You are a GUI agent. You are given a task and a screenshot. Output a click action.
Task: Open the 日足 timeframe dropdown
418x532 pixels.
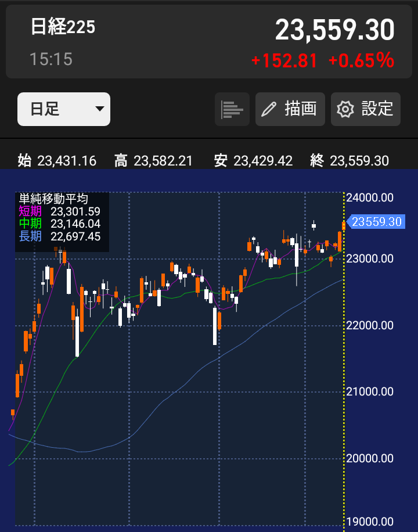[64, 109]
